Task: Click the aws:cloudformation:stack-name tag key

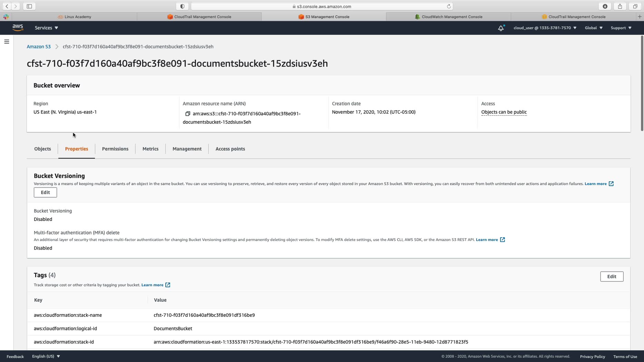Action: click(68, 315)
